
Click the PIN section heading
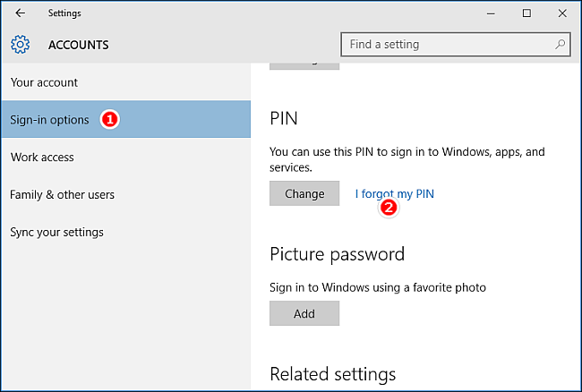point(284,119)
